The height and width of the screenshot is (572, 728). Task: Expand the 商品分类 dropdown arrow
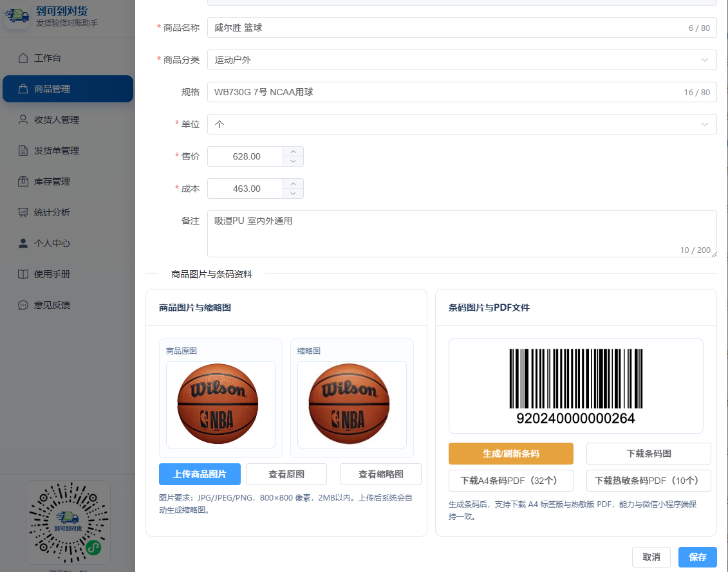click(x=704, y=60)
